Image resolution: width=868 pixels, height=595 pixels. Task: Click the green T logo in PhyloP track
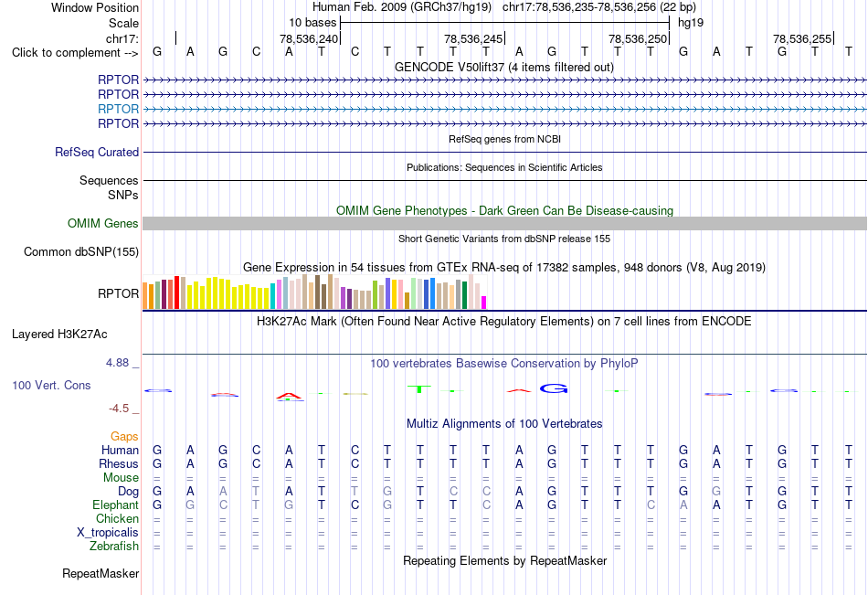tap(419, 389)
